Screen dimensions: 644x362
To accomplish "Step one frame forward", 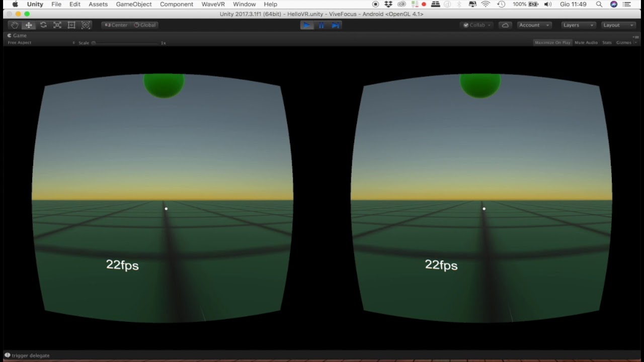I will (x=336, y=25).
